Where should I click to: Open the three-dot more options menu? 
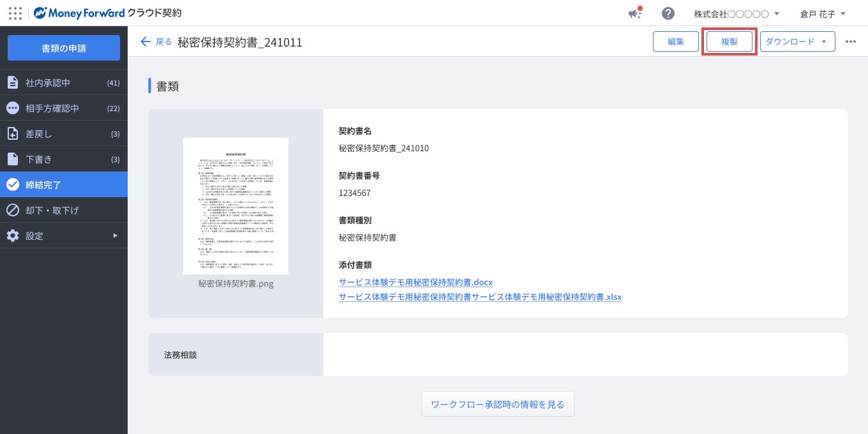851,41
